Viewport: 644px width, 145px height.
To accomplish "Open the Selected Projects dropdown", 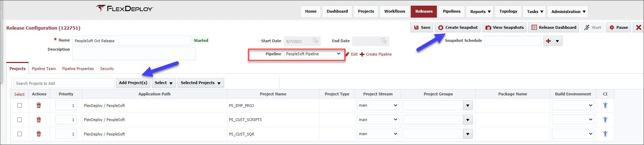I will pyautogui.click(x=201, y=83).
